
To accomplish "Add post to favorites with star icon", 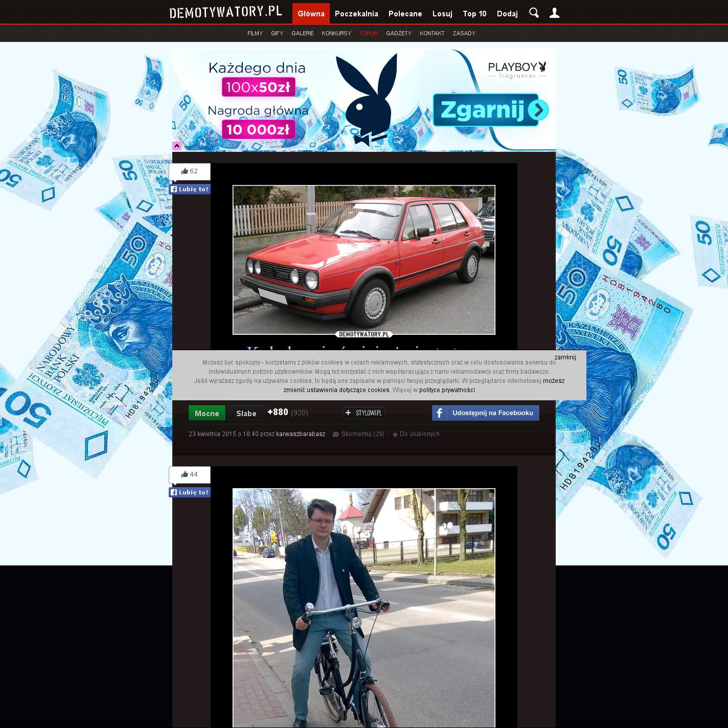I will click(416, 434).
